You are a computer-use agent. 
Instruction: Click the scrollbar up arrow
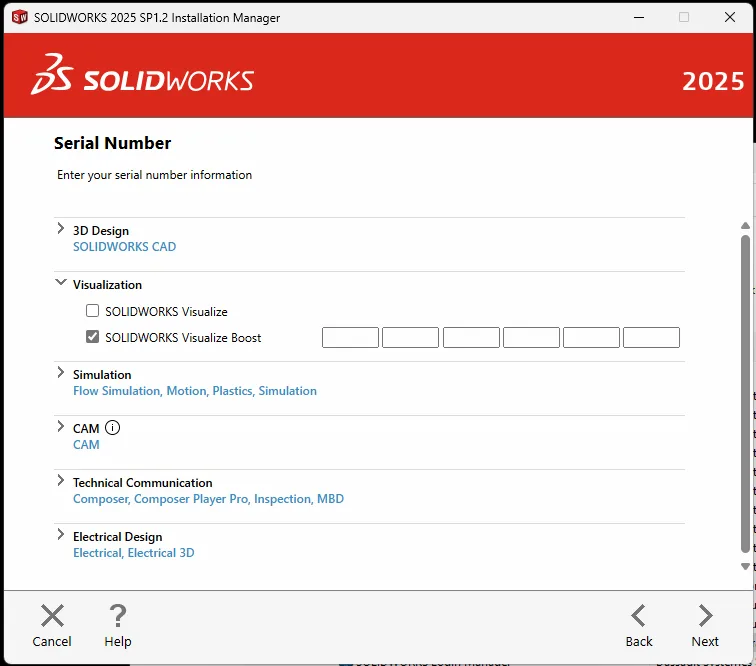(745, 226)
